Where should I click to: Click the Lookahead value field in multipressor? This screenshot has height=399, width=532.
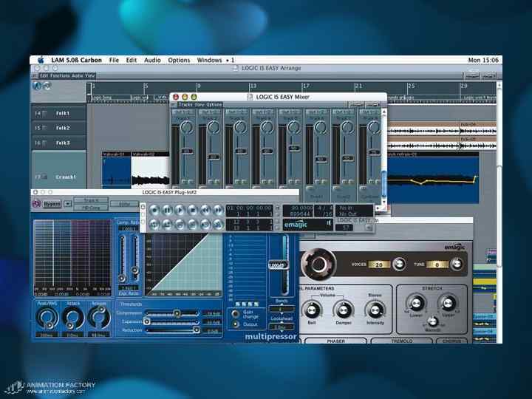pyautogui.click(x=282, y=327)
